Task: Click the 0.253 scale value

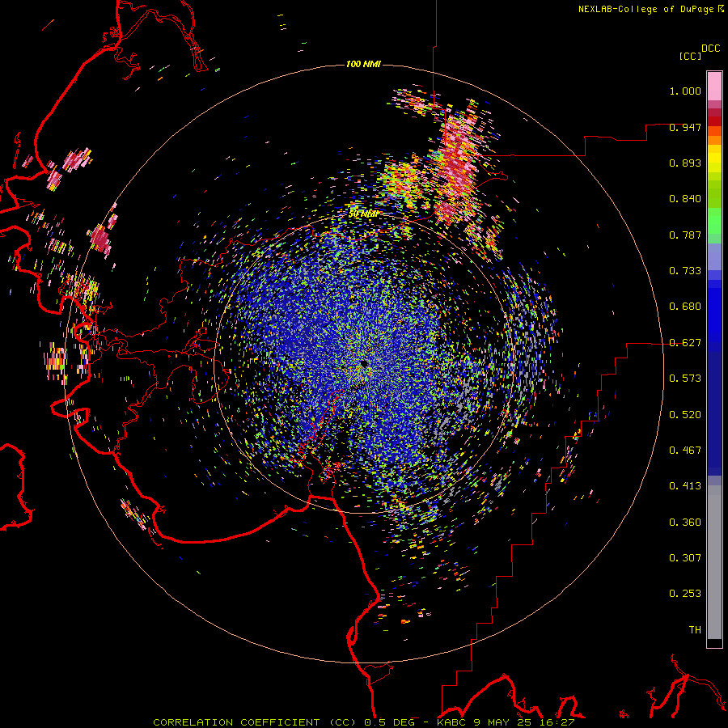Action: point(685,594)
